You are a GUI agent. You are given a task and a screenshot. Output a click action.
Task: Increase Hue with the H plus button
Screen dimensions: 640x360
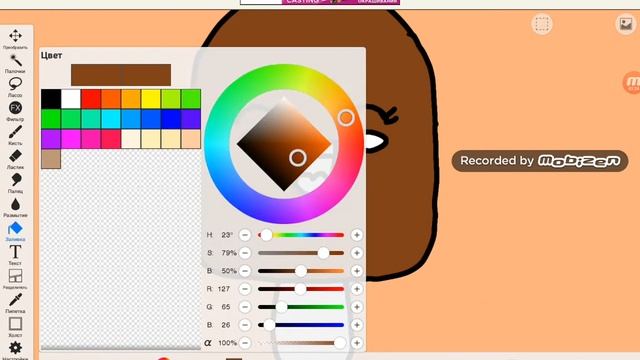pyautogui.click(x=357, y=235)
